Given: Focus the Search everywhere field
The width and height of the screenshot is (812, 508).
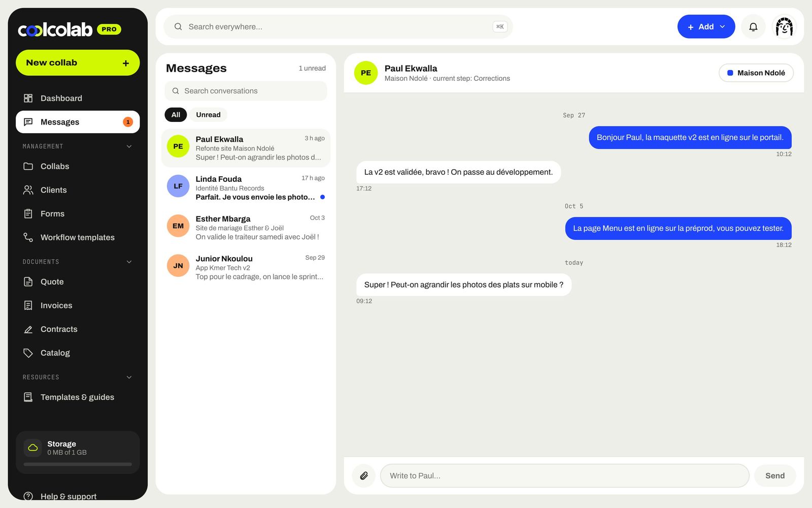Looking at the screenshot, I should 338,27.
